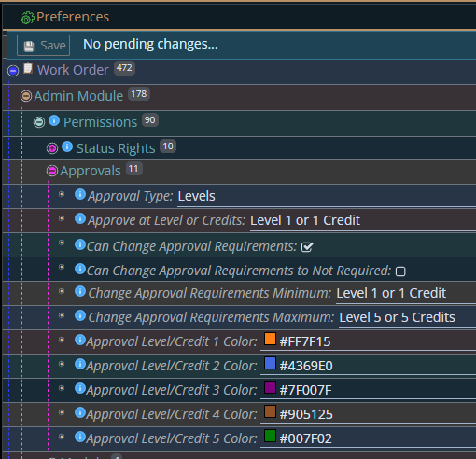476x459 pixels.
Task: Open Change Approval Requirements Maximum dropdown
Action: 408,318
